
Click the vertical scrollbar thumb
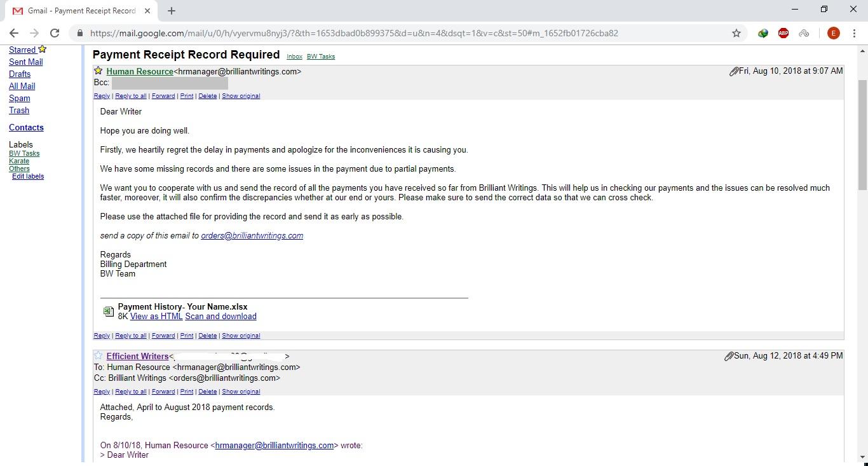tap(862, 135)
